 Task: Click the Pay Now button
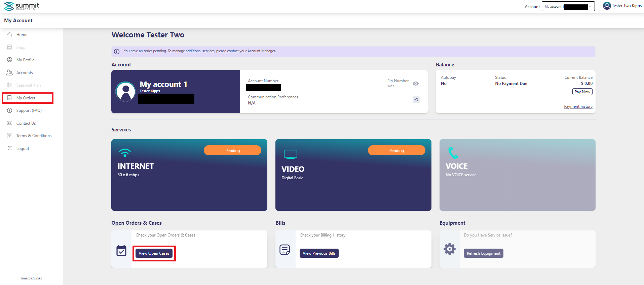tap(582, 92)
